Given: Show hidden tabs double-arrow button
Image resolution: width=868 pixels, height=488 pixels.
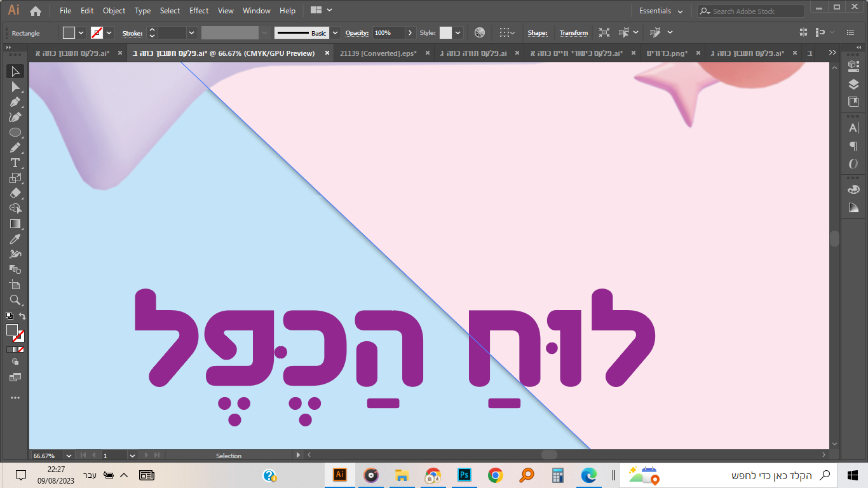Looking at the screenshot, I should 832,53.
